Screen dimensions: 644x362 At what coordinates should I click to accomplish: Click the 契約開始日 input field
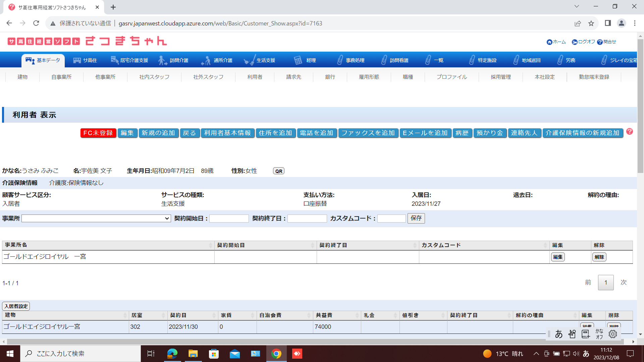[229, 219]
